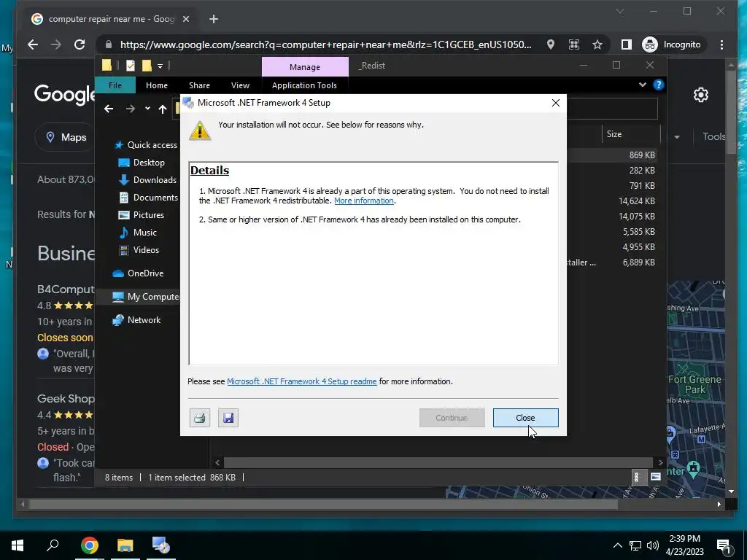Go back in File Explorer navigation

pyautogui.click(x=109, y=109)
